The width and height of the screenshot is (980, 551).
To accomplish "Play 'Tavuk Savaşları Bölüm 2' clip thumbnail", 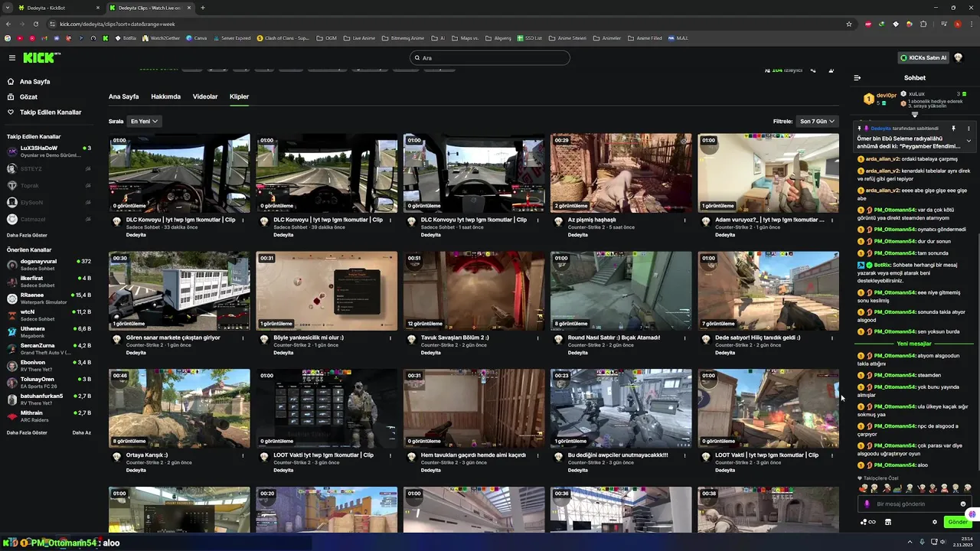I will (x=474, y=291).
